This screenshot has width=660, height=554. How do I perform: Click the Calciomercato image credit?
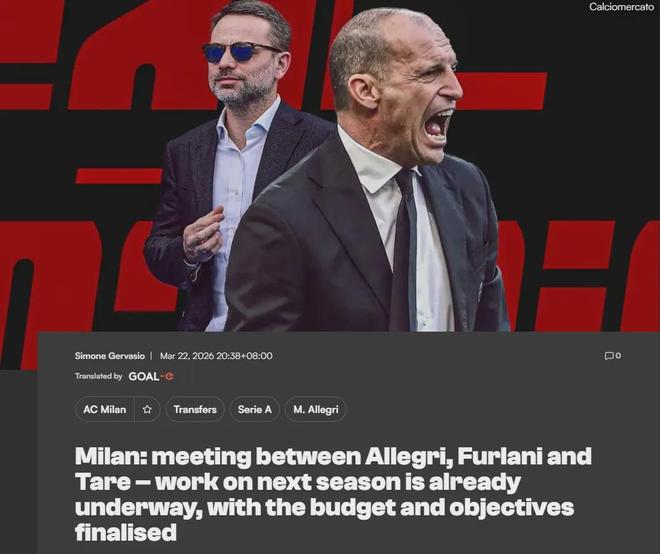621,7
